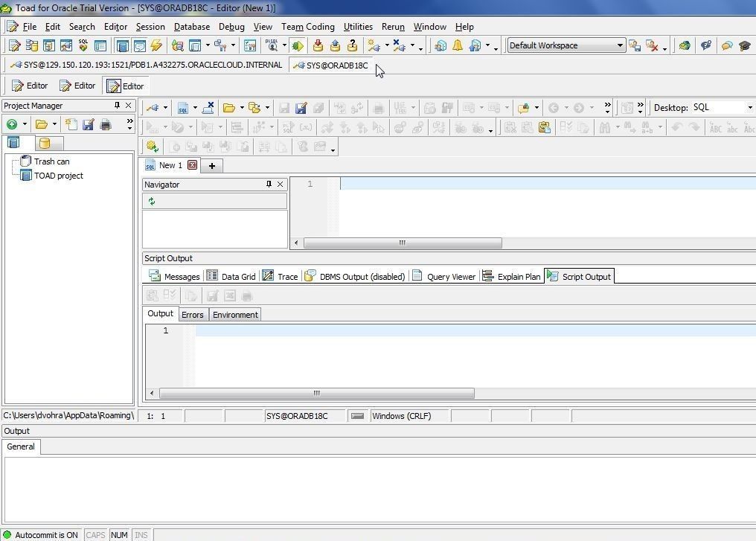756x541 pixels.
Task: Click the gear refresh icon on third editor toolbar
Action: click(x=153, y=147)
